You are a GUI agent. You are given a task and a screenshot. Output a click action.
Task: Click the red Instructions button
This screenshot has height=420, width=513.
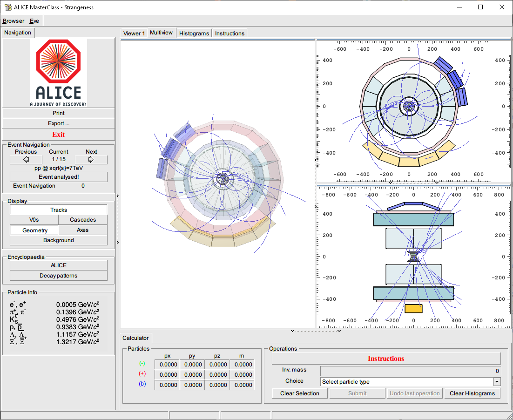coord(386,359)
